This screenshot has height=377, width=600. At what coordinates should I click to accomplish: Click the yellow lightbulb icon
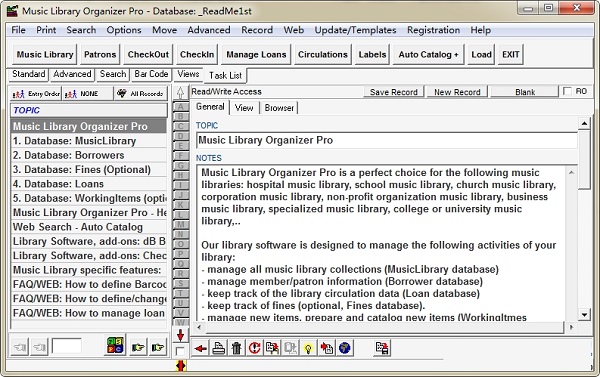308,348
